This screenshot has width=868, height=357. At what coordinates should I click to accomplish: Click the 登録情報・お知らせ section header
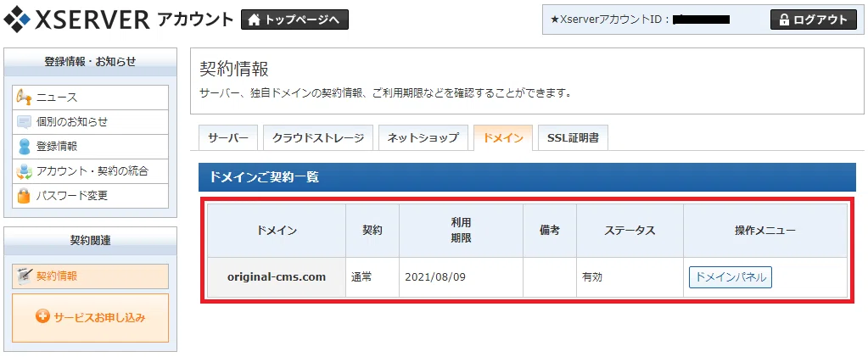pos(90,62)
